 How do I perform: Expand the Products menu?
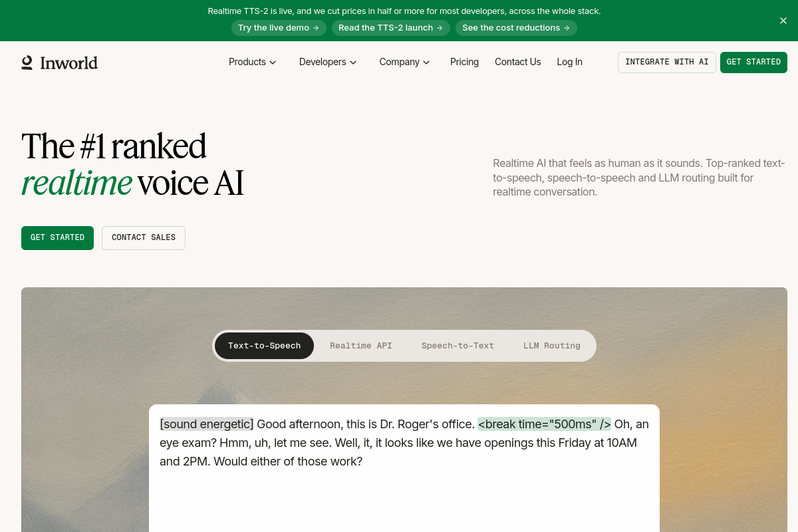[x=253, y=62]
